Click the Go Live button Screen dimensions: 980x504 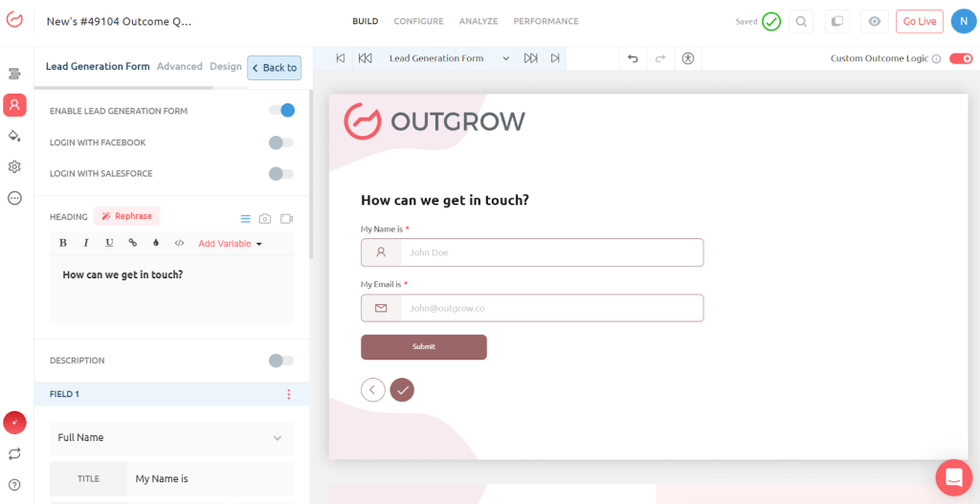pyautogui.click(x=919, y=21)
